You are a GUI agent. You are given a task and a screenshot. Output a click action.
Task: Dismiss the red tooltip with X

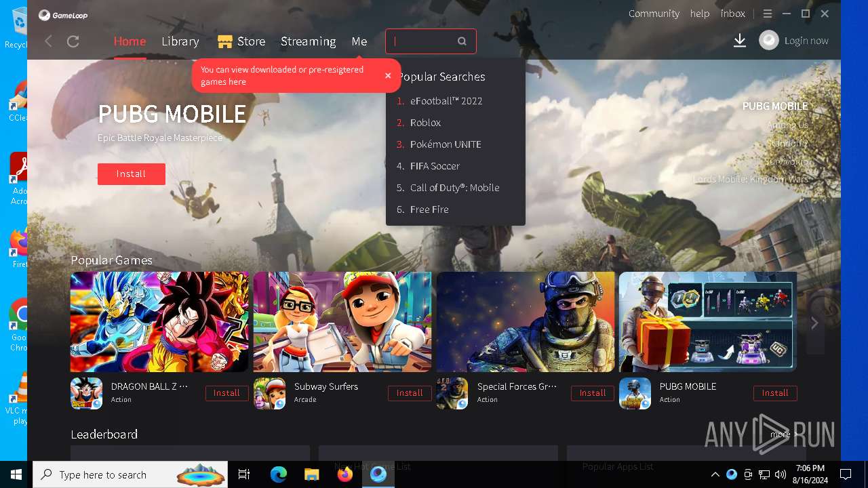point(388,75)
